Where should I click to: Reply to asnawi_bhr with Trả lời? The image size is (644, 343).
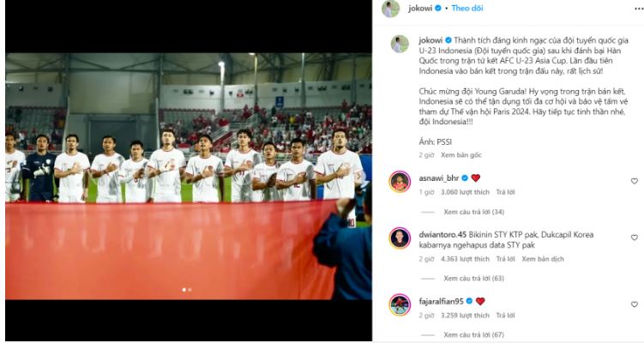505,192
